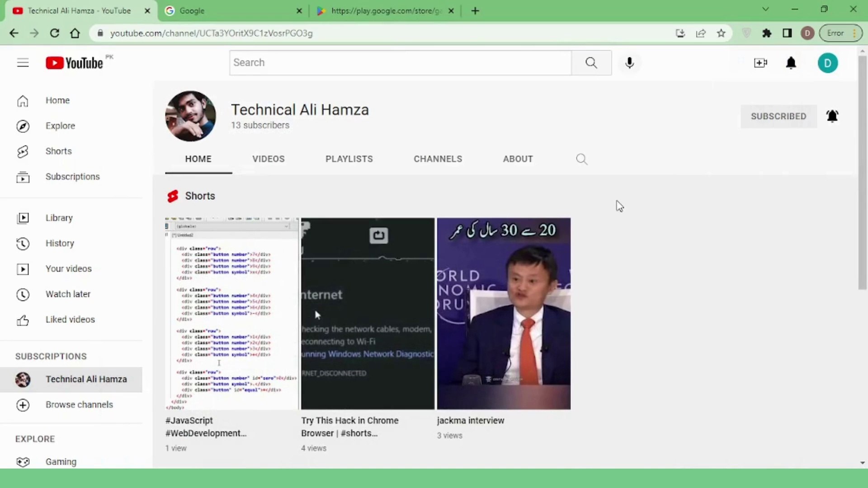Screen dimensions: 868x488
Task: Toggle notification bell next to Subscribed button
Action: [x=832, y=116]
